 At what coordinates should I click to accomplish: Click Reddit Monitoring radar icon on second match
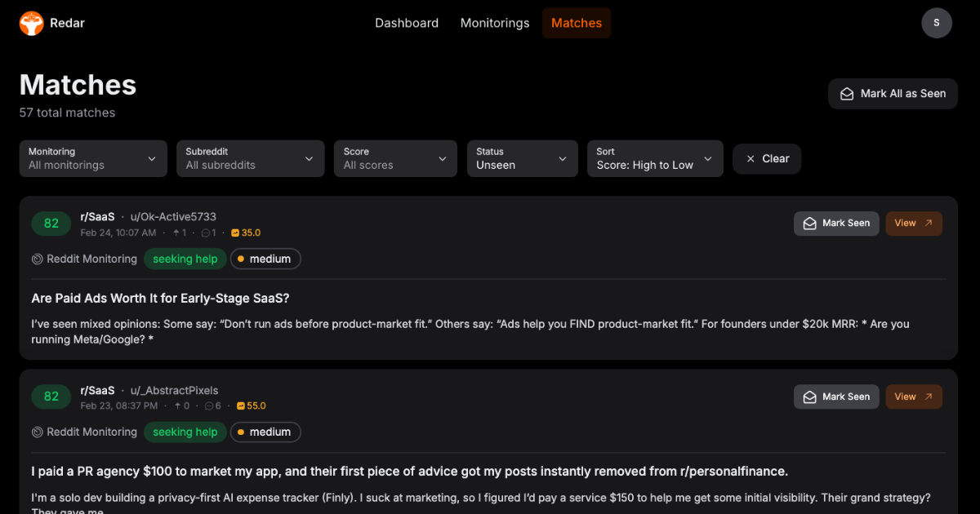point(38,432)
